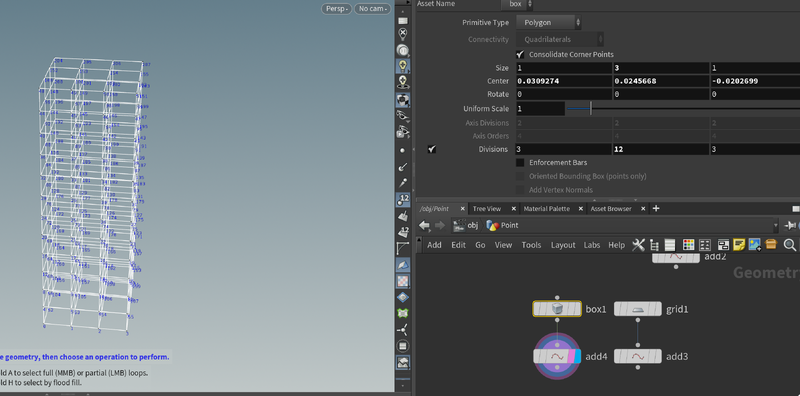Open the Add menu in network editor
800x396 pixels.
[434, 245]
